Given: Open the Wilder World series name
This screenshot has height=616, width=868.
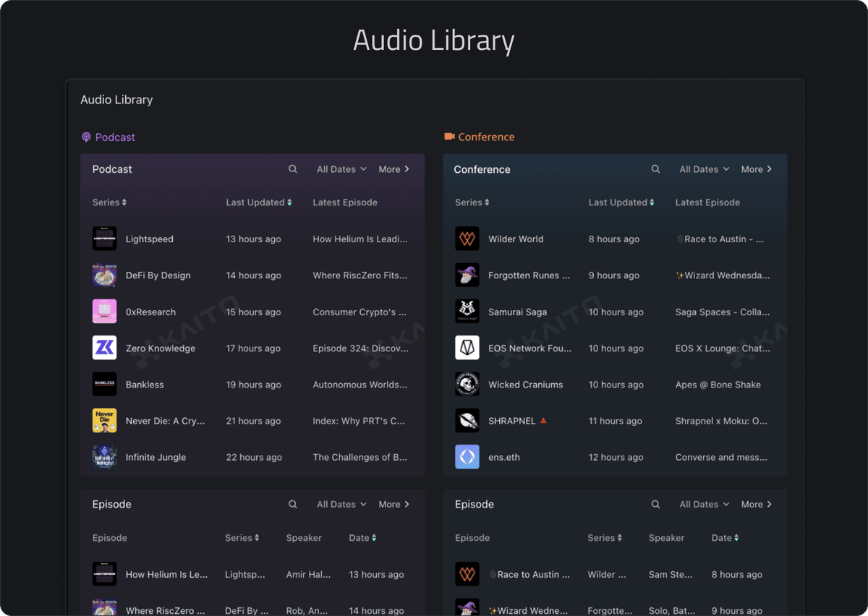Looking at the screenshot, I should pyautogui.click(x=516, y=239).
